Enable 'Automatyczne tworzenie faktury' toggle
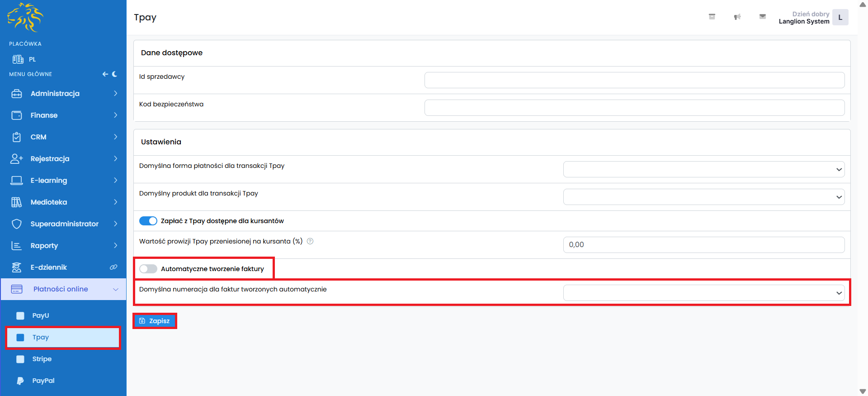The image size is (868, 396). [148, 269]
